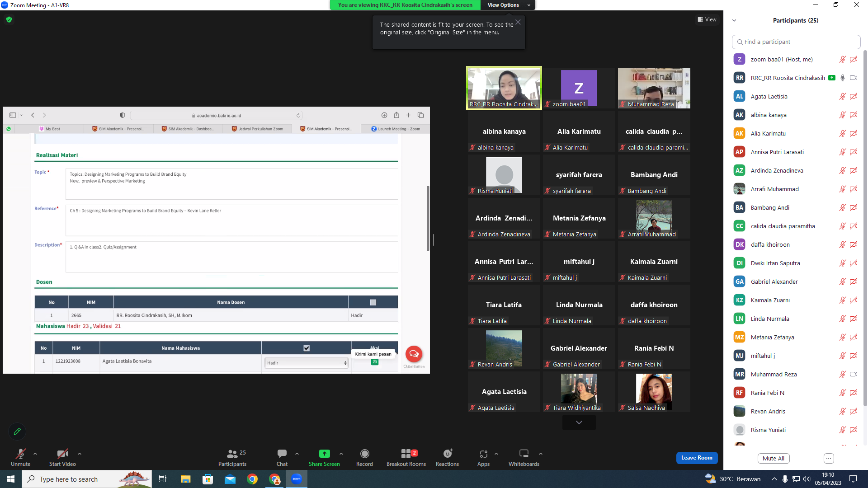Click the green annotation pencil icon
The width and height of the screenshot is (868, 488).
point(17,432)
